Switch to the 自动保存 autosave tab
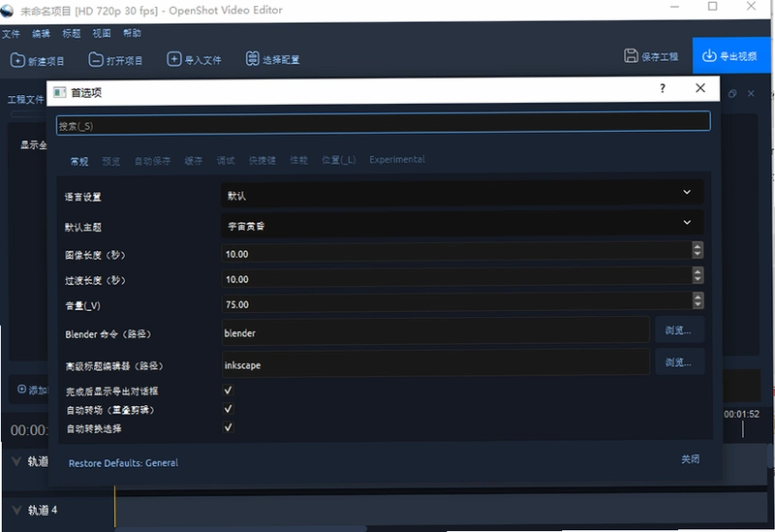The image size is (775, 532). (153, 161)
